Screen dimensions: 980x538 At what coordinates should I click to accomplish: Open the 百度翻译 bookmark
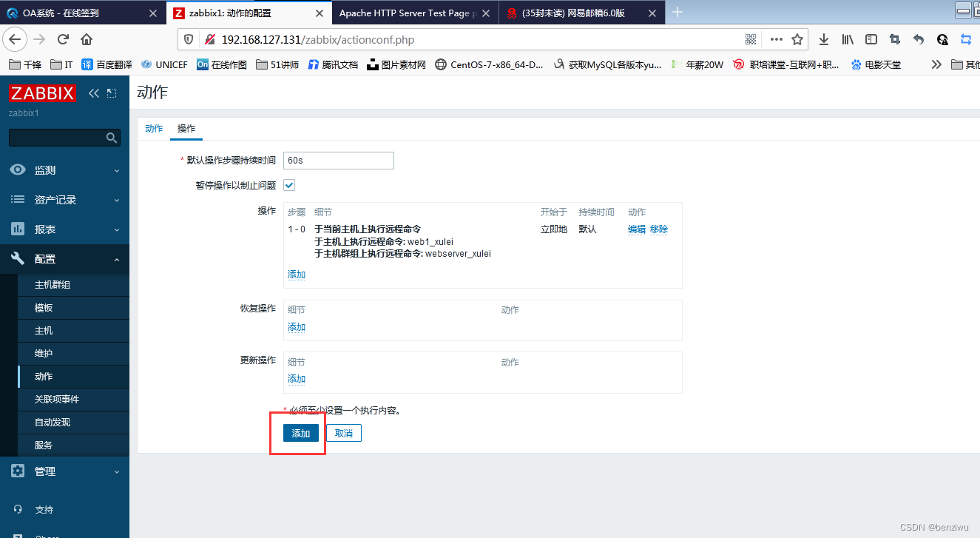107,64
